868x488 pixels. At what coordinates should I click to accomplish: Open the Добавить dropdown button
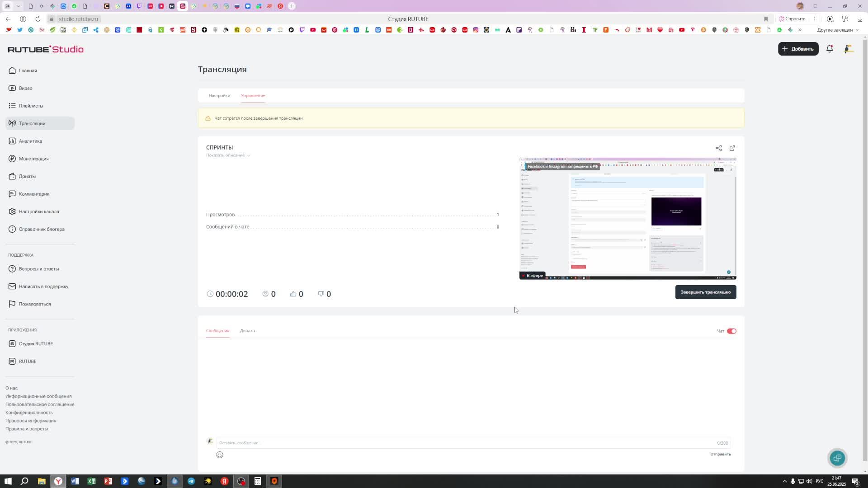pos(798,49)
